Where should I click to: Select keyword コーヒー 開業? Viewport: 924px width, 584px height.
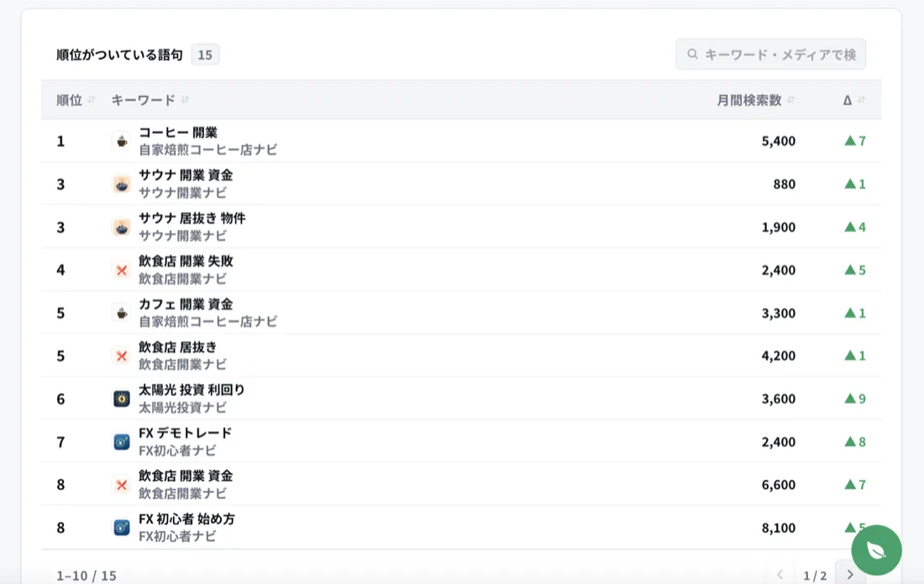pos(178,133)
